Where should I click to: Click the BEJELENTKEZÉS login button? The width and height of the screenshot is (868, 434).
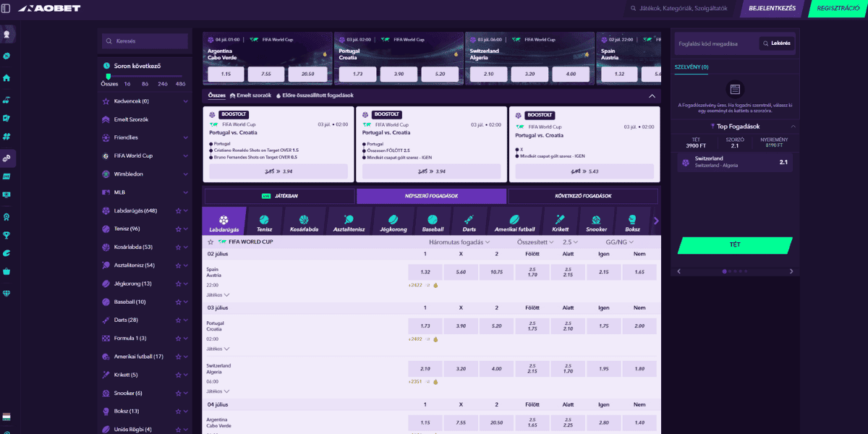pyautogui.click(x=772, y=9)
